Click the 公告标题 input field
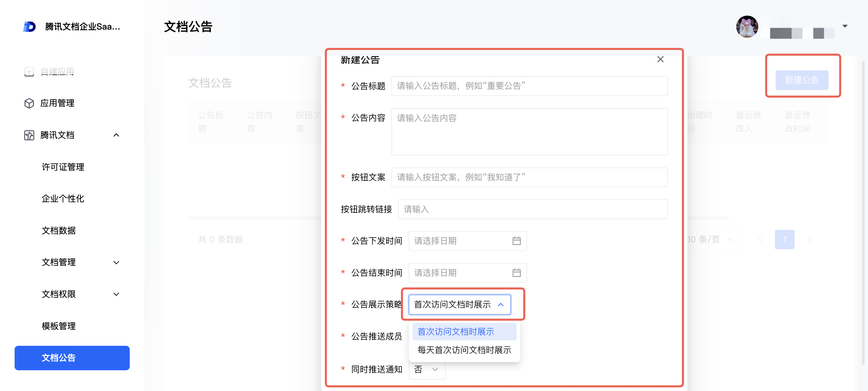868x391 pixels. click(x=529, y=86)
